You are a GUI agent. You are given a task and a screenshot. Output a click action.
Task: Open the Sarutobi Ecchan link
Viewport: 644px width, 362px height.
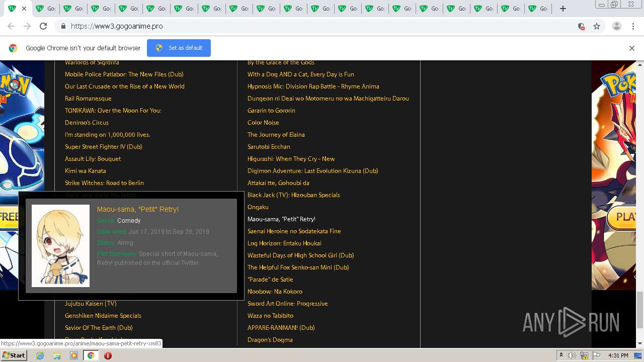click(269, 147)
